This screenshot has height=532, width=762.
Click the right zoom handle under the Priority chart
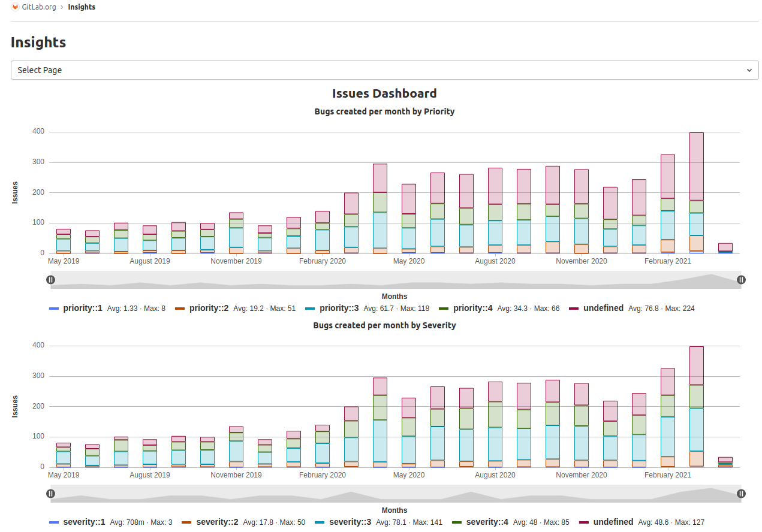(x=741, y=279)
